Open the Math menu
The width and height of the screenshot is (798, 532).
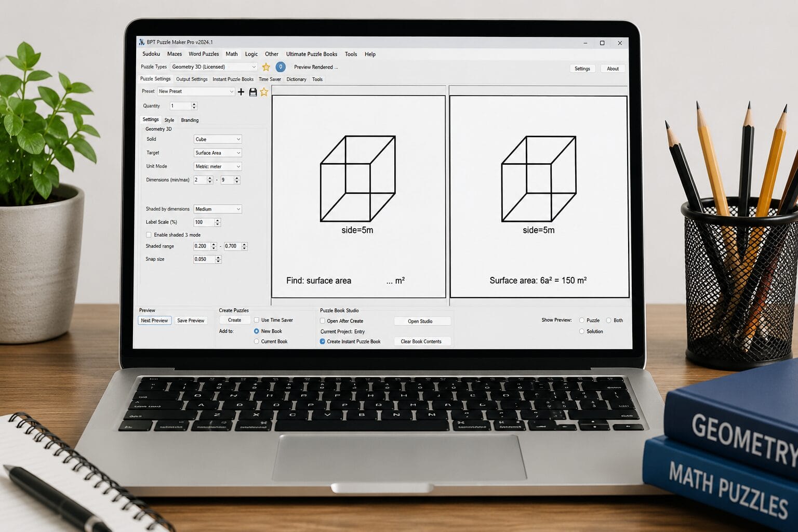pyautogui.click(x=232, y=54)
